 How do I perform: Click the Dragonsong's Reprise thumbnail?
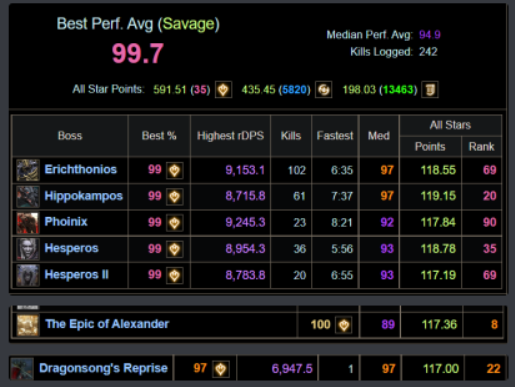pyautogui.click(x=22, y=369)
